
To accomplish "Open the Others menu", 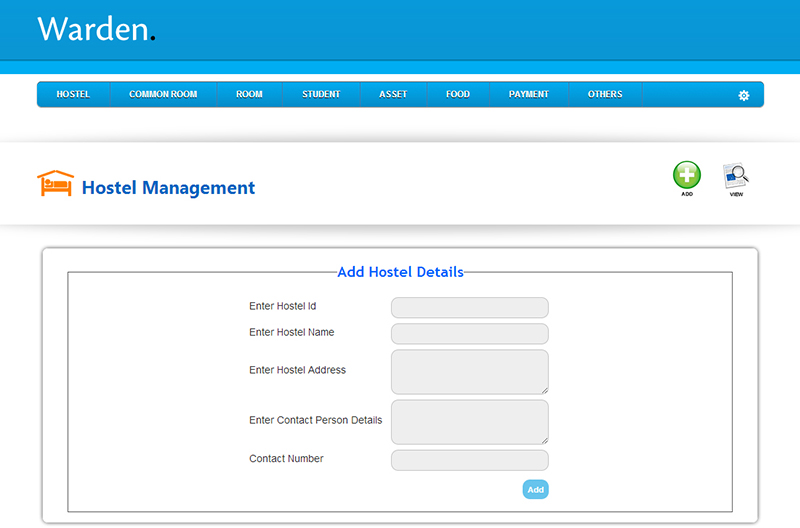I will [605, 94].
